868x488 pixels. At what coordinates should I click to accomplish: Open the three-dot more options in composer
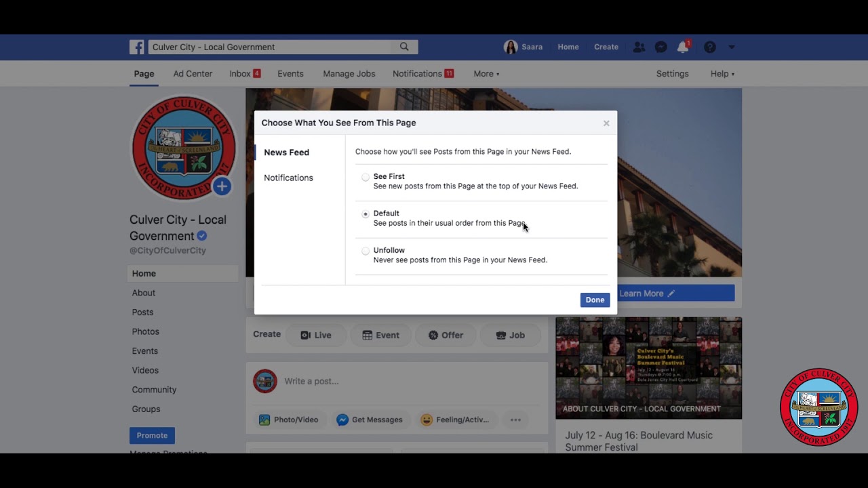pyautogui.click(x=515, y=420)
